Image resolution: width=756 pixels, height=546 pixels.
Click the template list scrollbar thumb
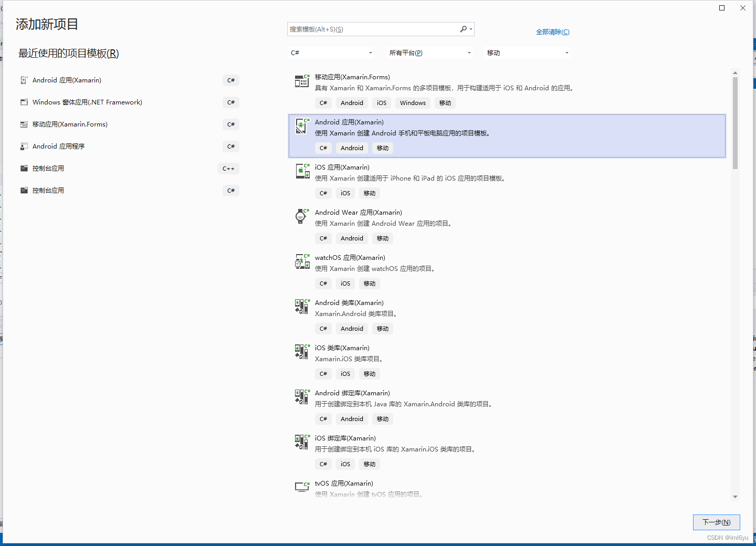pos(735,123)
